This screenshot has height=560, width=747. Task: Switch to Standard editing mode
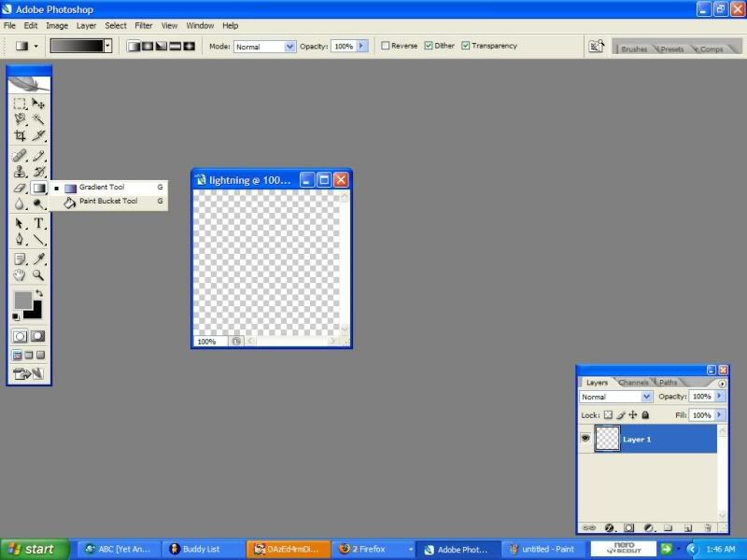(x=20, y=336)
